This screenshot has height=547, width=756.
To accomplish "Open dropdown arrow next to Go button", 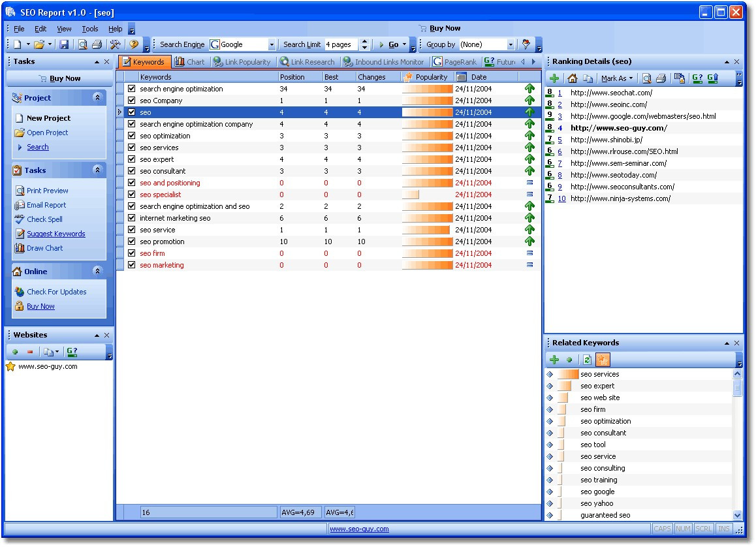I will (404, 44).
